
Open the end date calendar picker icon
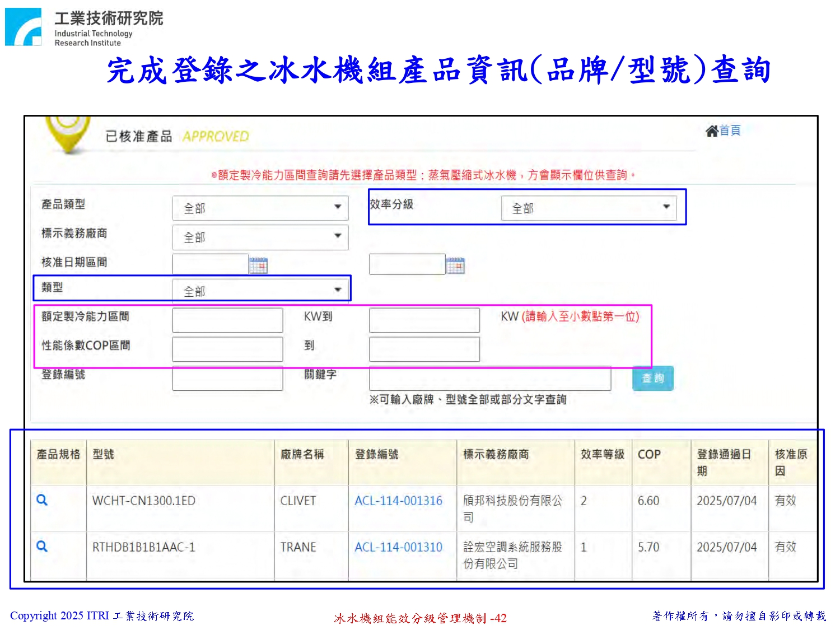click(455, 265)
